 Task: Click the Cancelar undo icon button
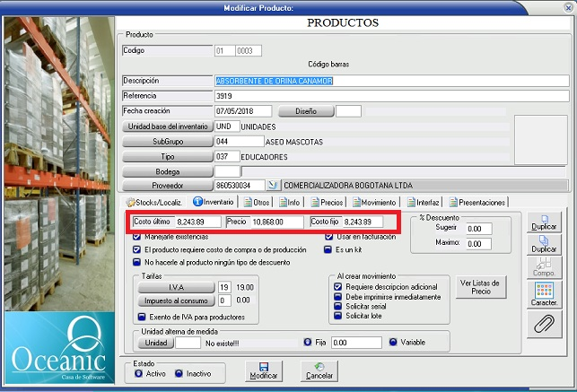pos(319,370)
